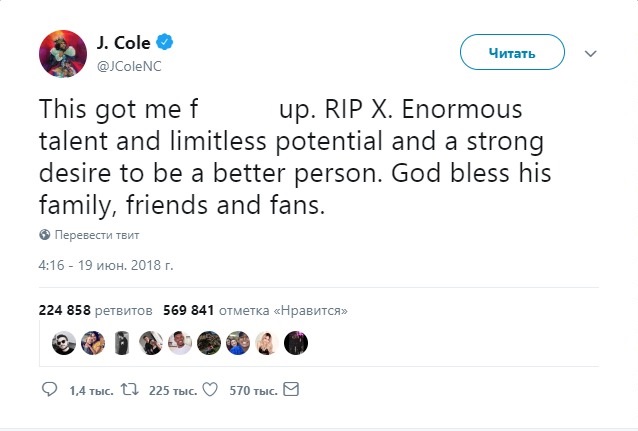View the 569 841 отметка «Нравится» list

[255, 311]
